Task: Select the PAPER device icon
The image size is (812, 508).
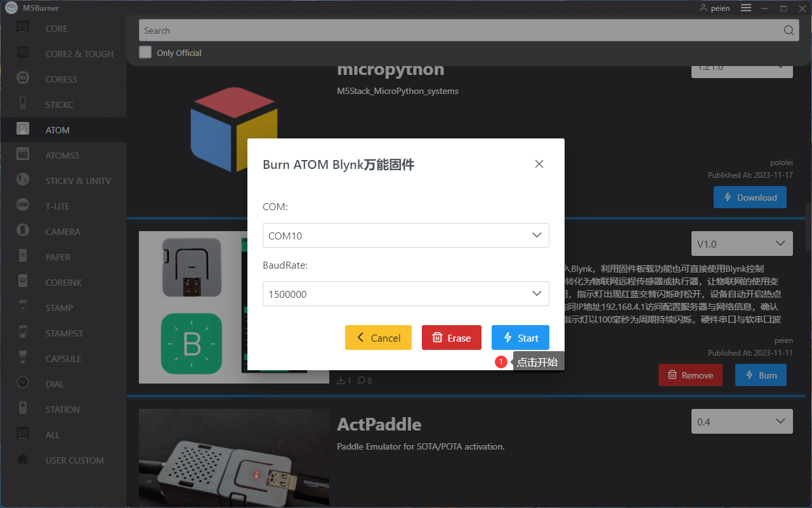Action: pos(23,257)
